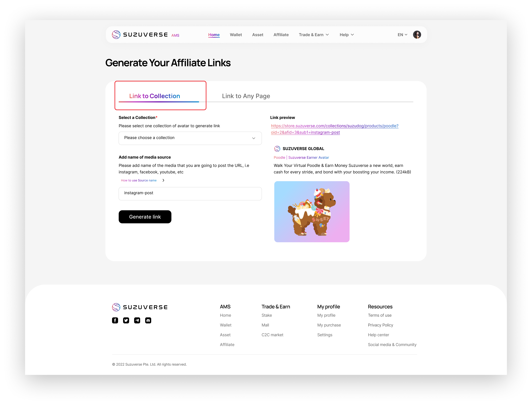
Task: Expand the Help navigation menu
Action: 346,35
